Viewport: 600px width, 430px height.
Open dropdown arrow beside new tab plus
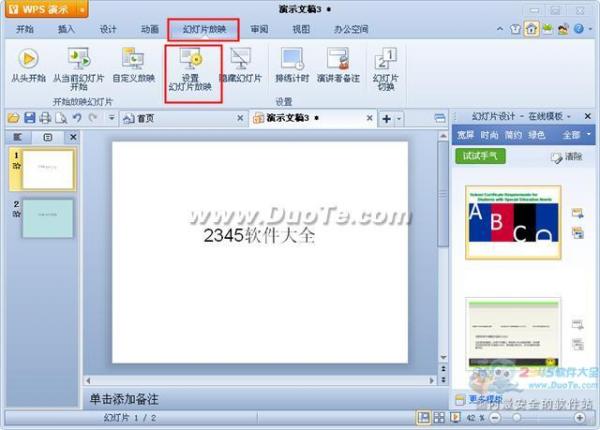[400, 118]
